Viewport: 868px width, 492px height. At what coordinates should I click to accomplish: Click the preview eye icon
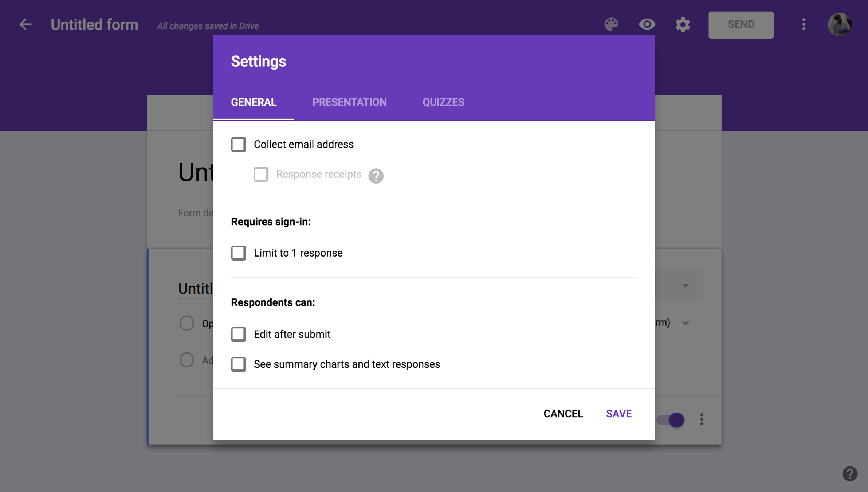(647, 24)
